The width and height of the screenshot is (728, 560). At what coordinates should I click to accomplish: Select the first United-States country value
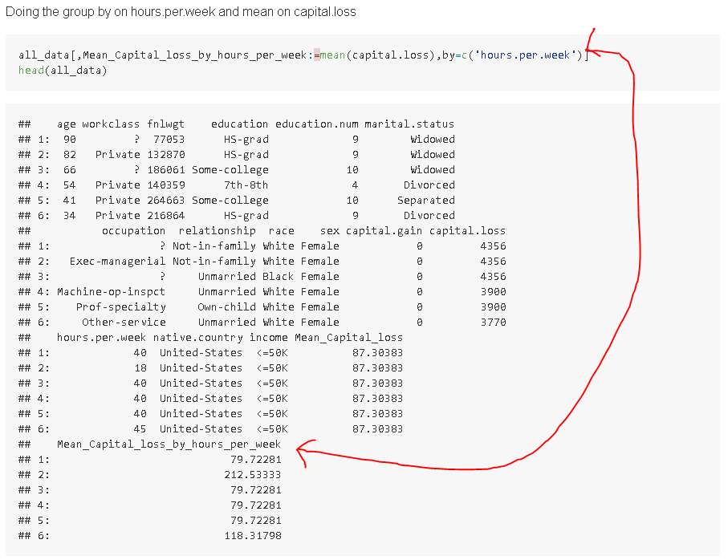[x=201, y=352]
